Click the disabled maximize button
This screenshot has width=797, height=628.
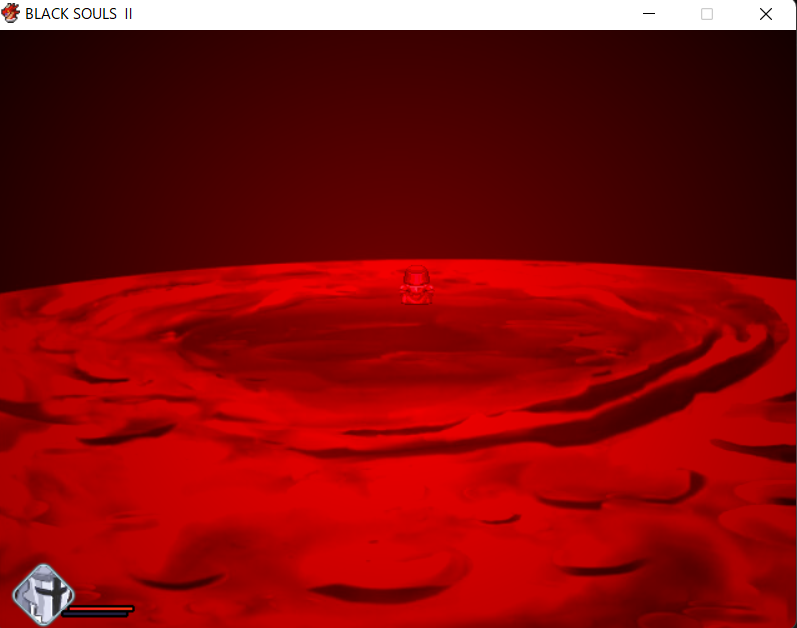click(x=707, y=14)
